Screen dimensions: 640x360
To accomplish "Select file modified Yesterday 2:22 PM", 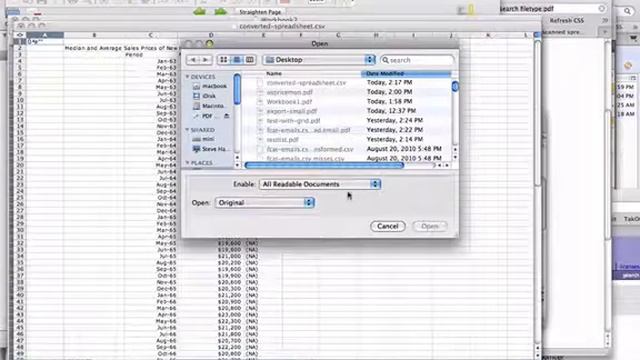I will pyautogui.click(x=308, y=130).
